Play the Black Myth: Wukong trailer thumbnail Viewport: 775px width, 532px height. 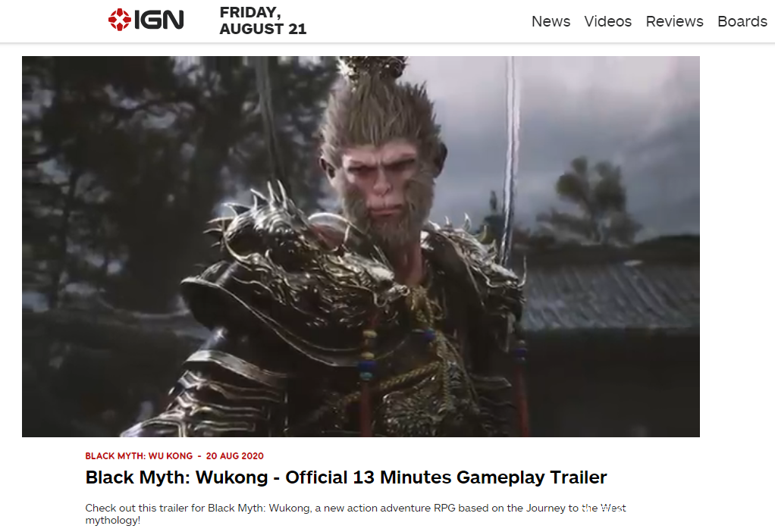click(x=361, y=246)
